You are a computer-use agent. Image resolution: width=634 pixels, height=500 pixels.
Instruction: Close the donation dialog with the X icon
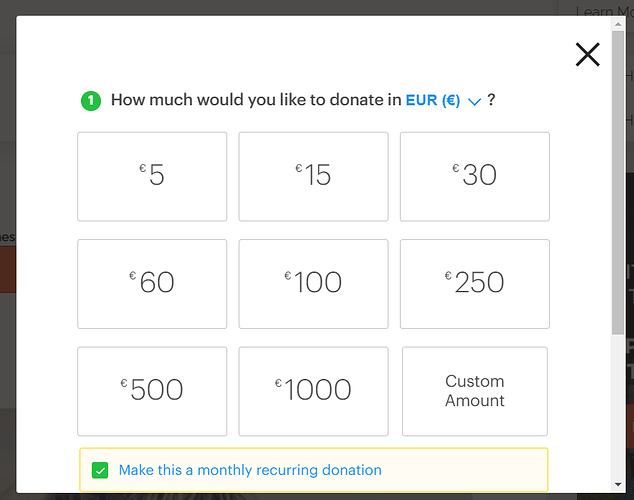click(588, 55)
